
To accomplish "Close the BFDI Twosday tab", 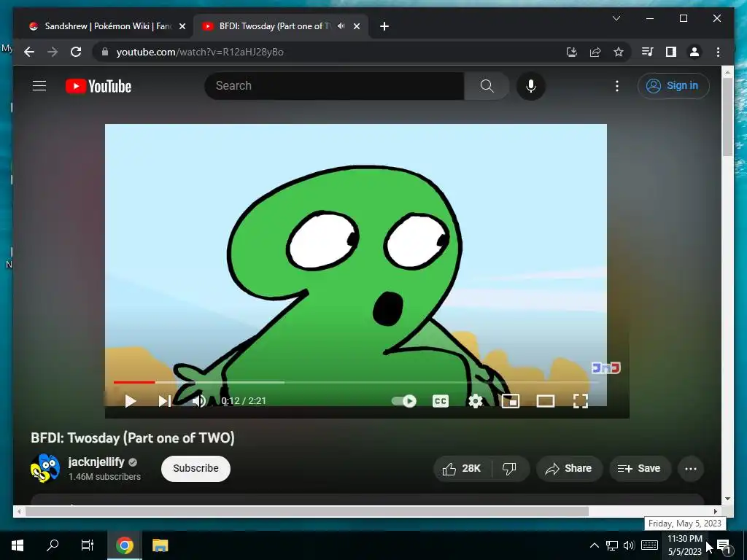I will tap(356, 26).
